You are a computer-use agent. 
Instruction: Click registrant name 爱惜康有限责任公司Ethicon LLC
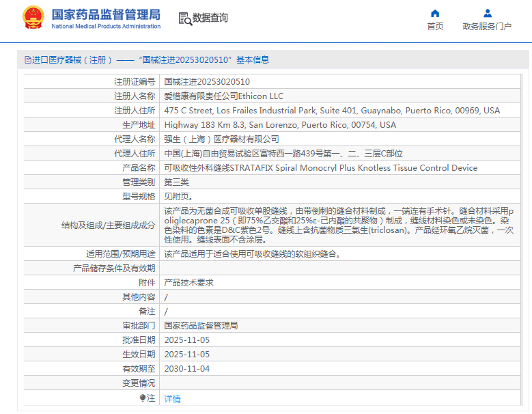(x=223, y=96)
